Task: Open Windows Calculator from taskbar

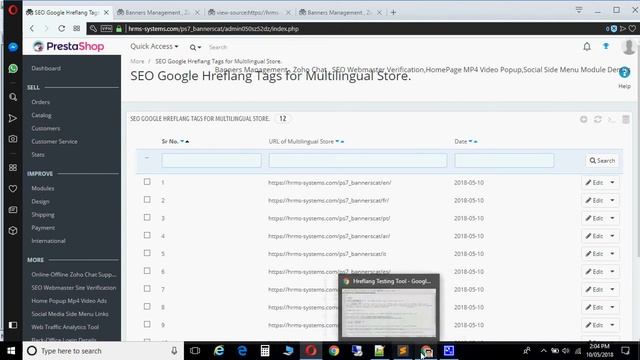Action: pos(265,351)
